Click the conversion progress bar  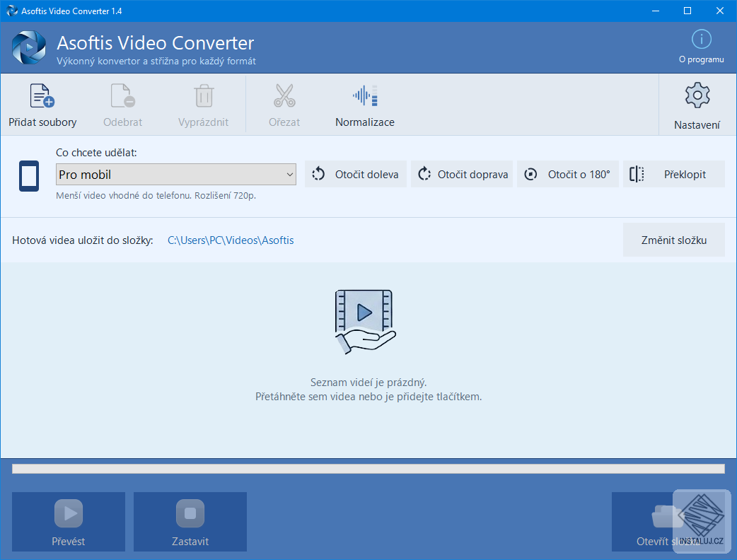[368, 469]
